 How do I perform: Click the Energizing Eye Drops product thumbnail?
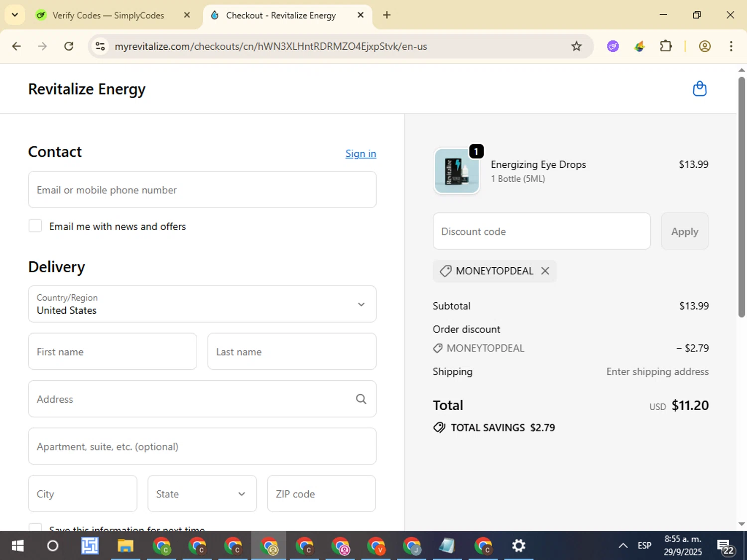457,171
